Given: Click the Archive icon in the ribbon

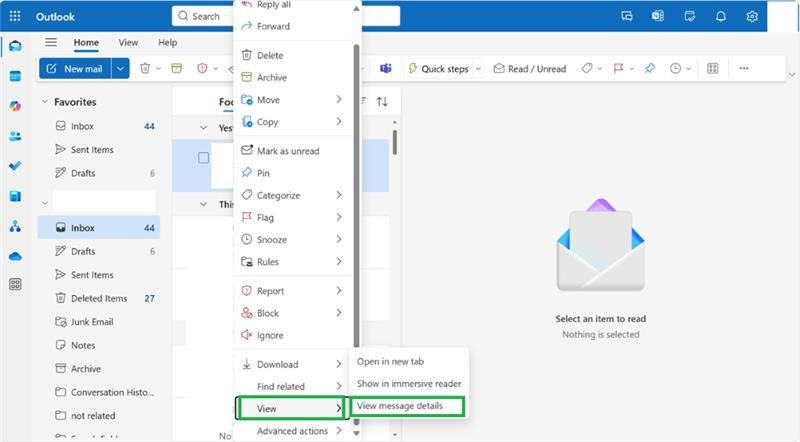Looking at the screenshot, I should click(x=177, y=68).
